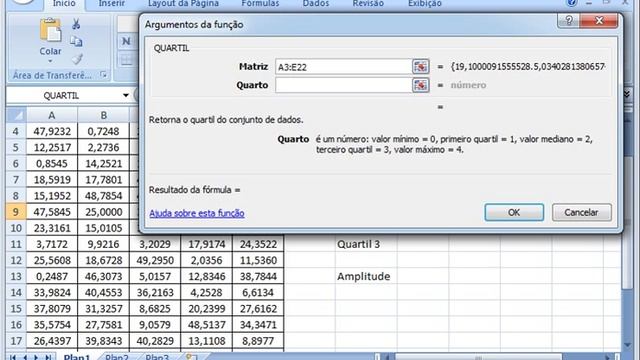Click the horizontal scrollbar thumb
Image resolution: width=640 pixels, height=360 pixels.
(x=478, y=357)
